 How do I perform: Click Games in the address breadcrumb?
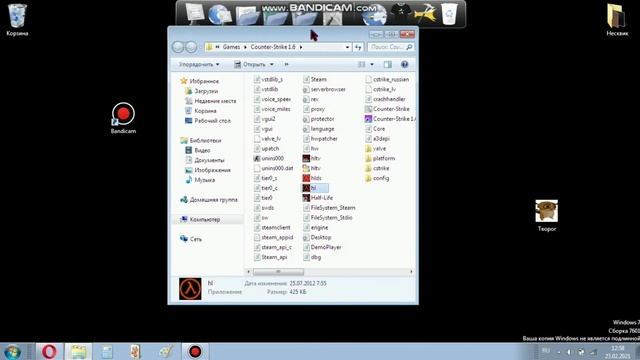pyautogui.click(x=231, y=47)
